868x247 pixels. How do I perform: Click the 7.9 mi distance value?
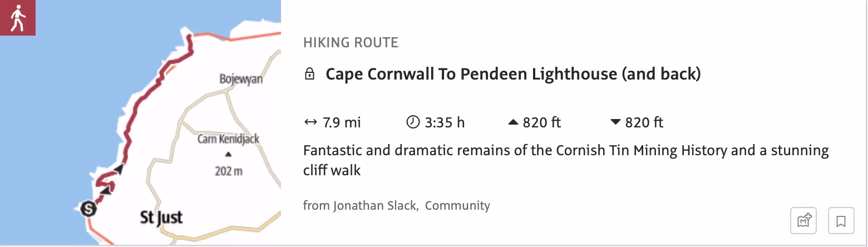342,122
